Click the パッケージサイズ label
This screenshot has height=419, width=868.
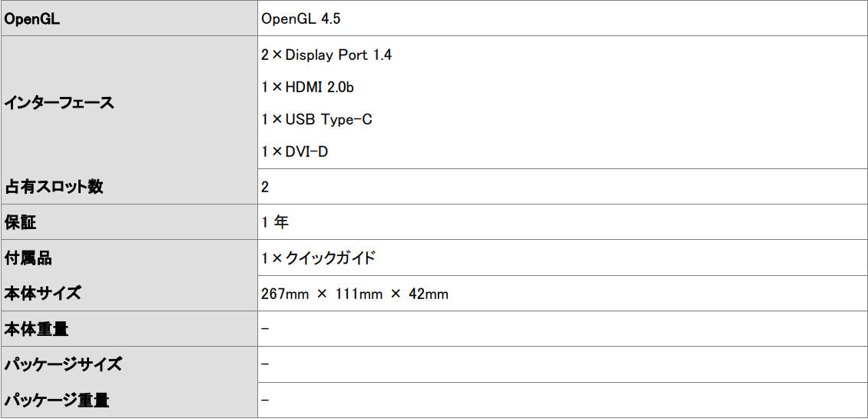(x=63, y=364)
